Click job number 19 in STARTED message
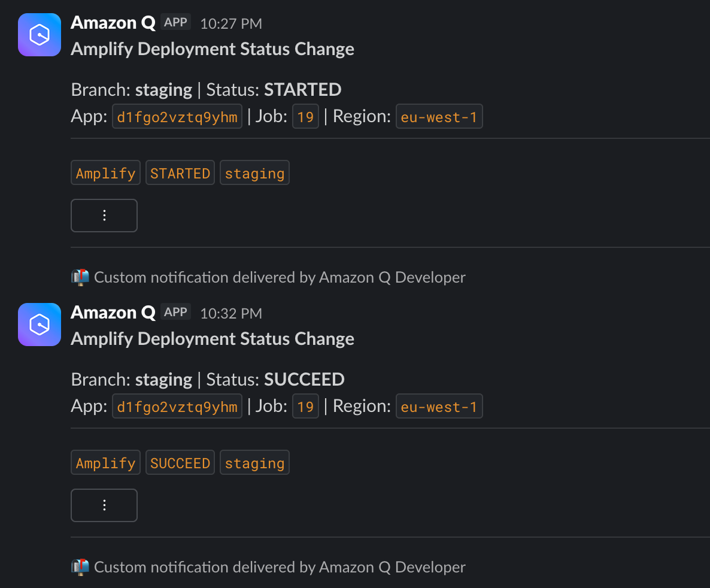The width and height of the screenshot is (710, 588). [x=306, y=117]
